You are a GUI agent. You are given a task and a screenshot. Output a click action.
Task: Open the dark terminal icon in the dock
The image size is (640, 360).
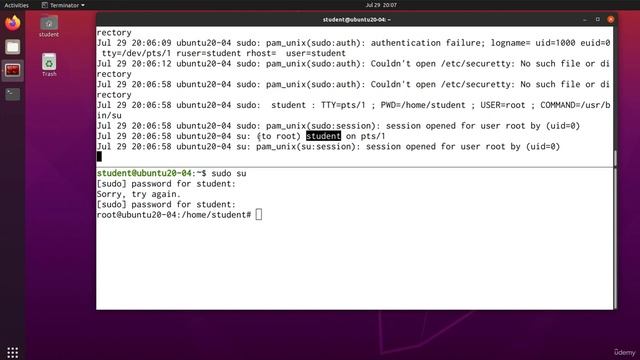click(x=13, y=94)
